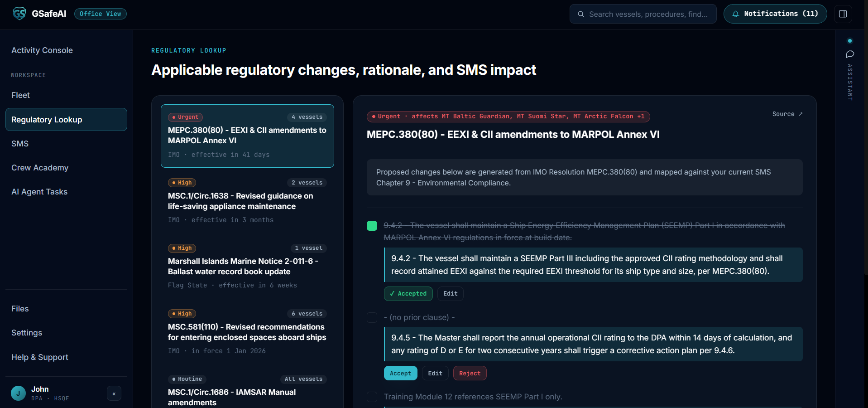Select MSC.581(110) enclosed spaces card
868x408 pixels.
click(247, 332)
